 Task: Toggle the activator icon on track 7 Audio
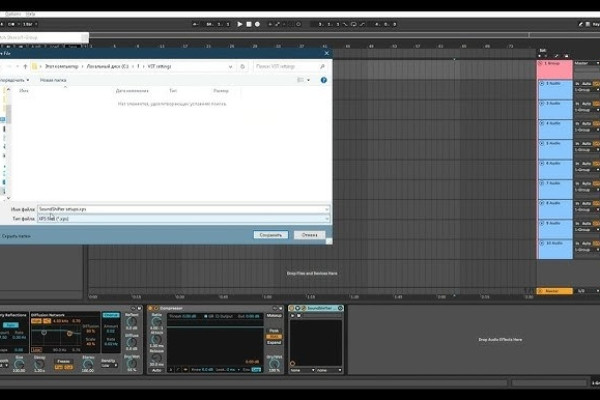[x=542, y=183]
